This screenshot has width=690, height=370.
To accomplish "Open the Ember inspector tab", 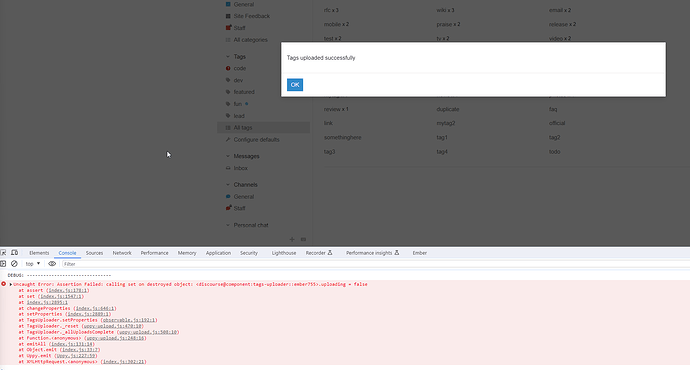I will pos(420,253).
